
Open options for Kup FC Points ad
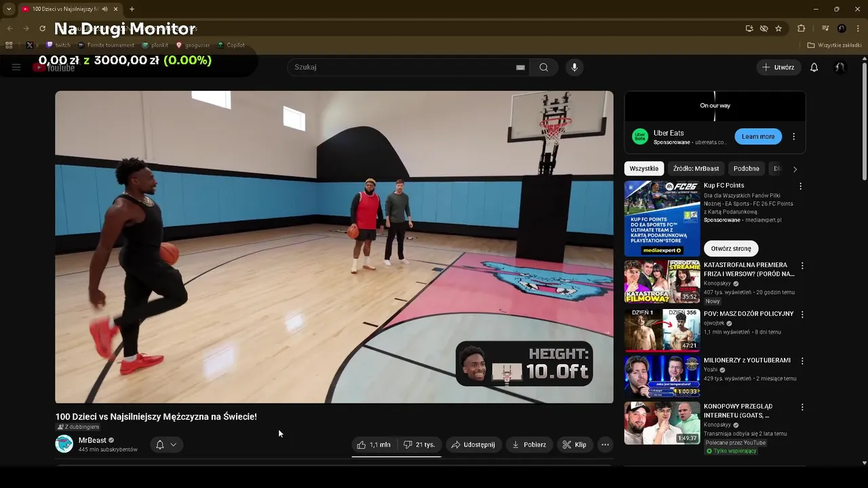(x=800, y=186)
